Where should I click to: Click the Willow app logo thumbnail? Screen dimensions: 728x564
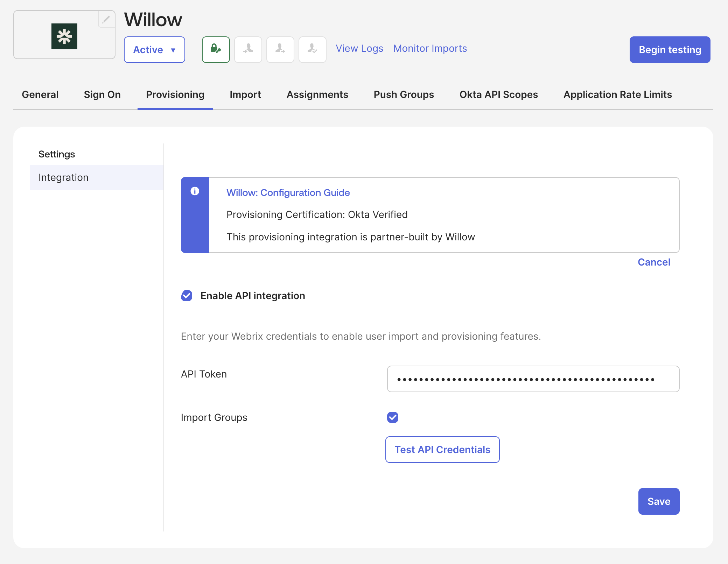pyautogui.click(x=64, y=36)
